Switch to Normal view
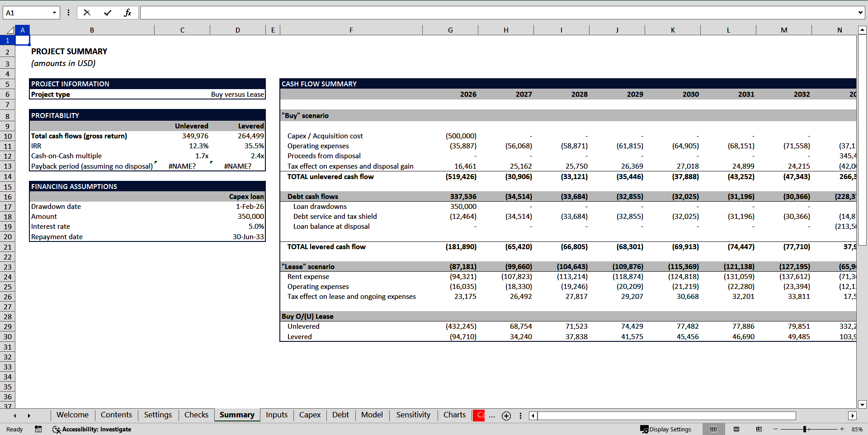 [713, 429]
